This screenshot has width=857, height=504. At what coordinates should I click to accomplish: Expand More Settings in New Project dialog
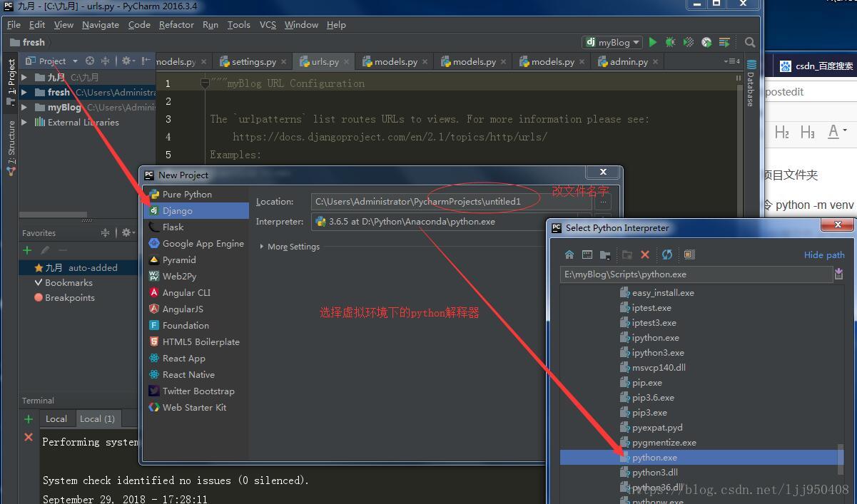[x=290, y=247]
